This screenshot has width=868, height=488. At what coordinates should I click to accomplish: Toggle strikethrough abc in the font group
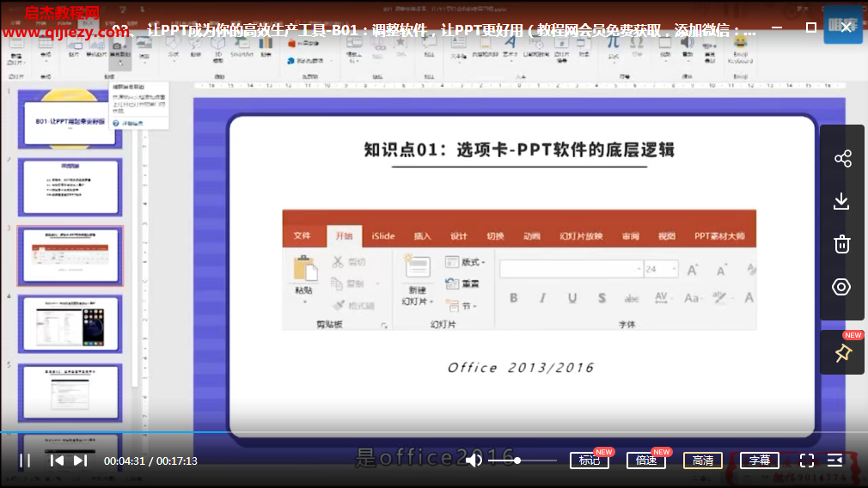pyautogui.click(x=632, y=299)
